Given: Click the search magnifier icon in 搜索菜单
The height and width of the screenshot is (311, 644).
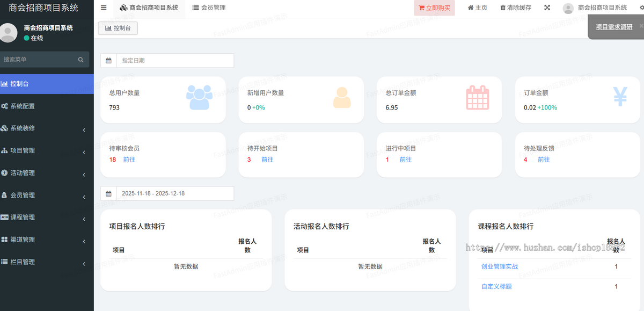Looking at the screenshot, I should coord(81,59).
